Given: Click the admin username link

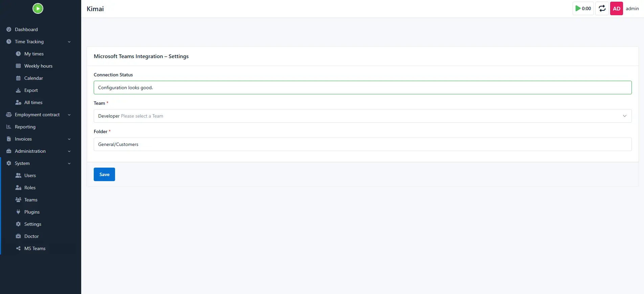Looking at the screenshot, I should [632, 8].
